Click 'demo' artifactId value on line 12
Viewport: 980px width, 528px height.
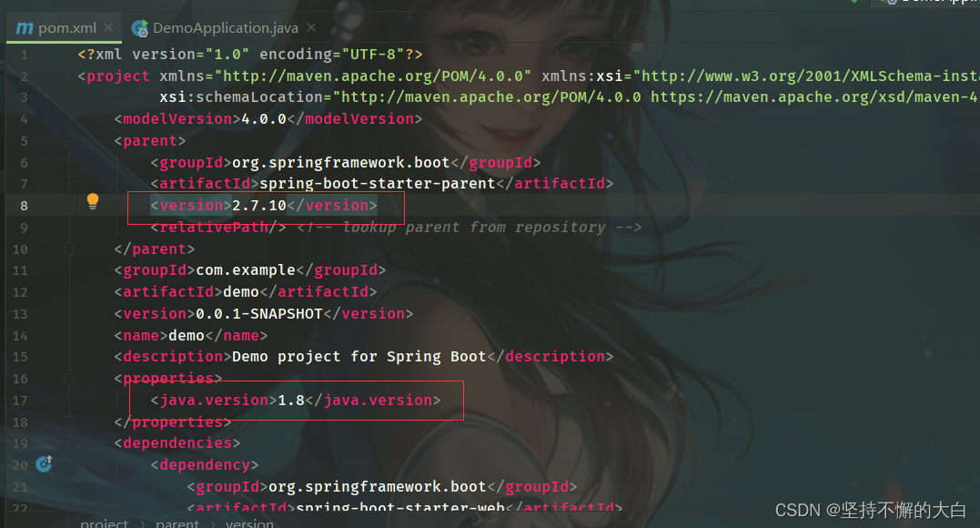point(240,292)
